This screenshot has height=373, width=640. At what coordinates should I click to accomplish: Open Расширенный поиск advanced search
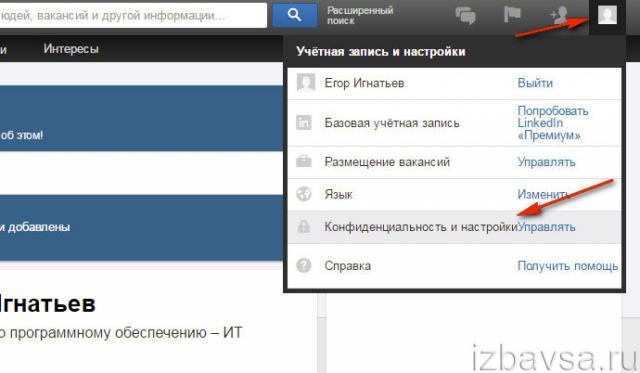[x=360, y=16]
